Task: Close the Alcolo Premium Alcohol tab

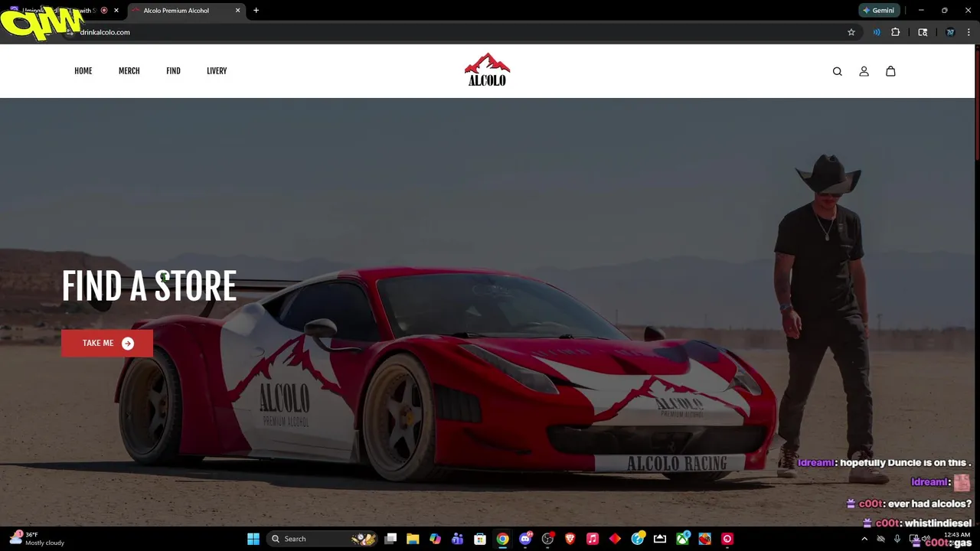Action: tap(237, 11)
